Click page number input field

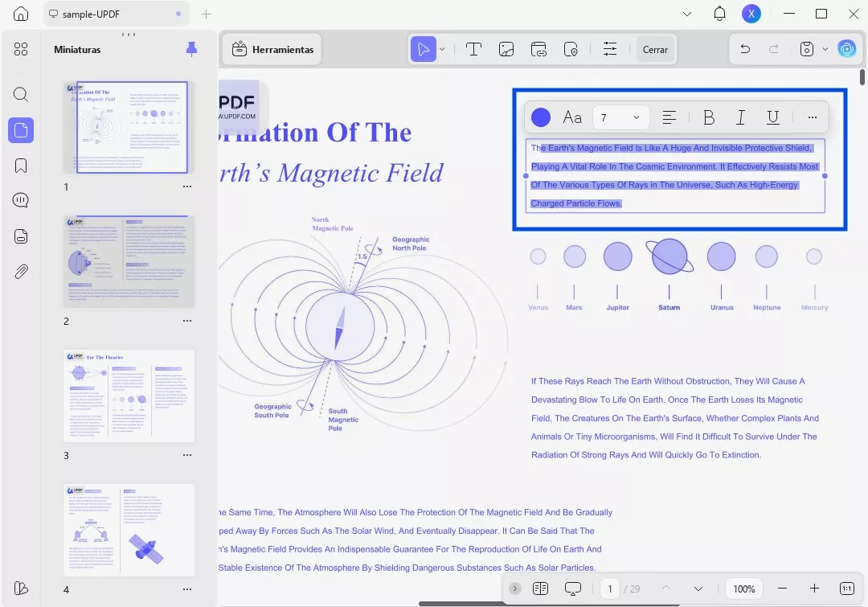(610, 589)
